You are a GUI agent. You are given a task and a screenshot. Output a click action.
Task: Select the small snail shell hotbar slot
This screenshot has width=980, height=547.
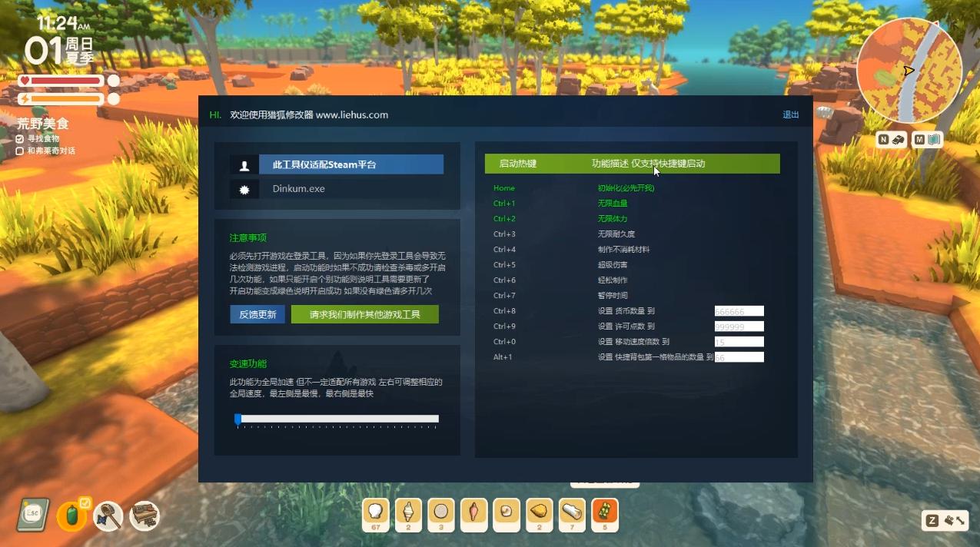tap(507, 515)
